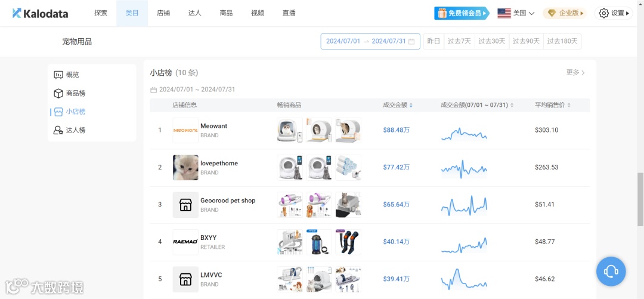Click the Kalodata logo
The image size is (644, 299).
pos(41,13)
